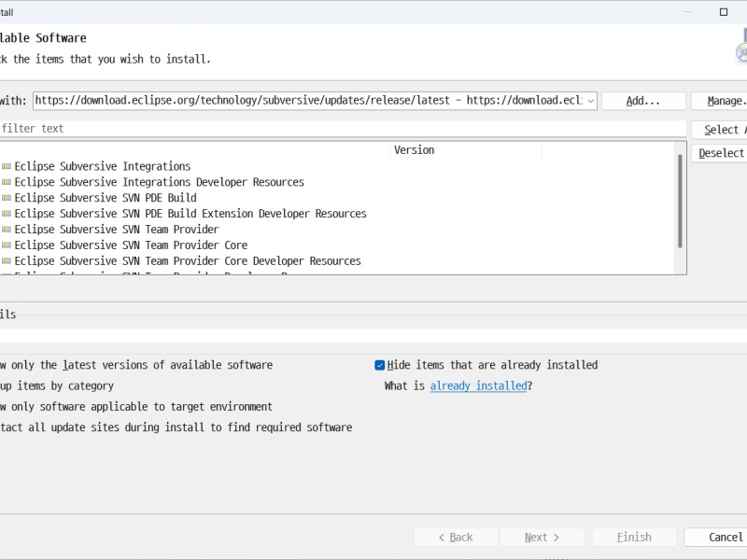Open the already installed link

478,385
